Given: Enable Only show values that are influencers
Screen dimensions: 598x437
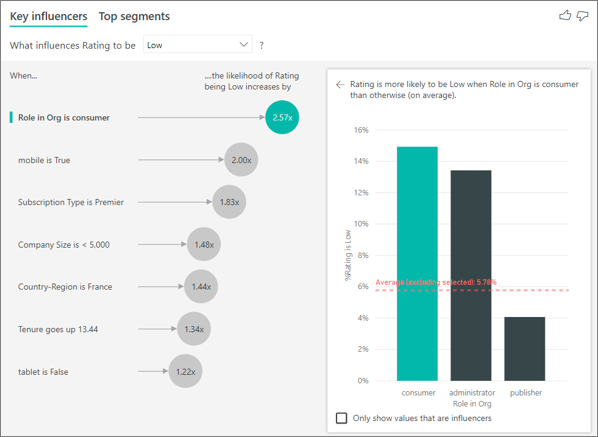Looking at the screenshot, I should [341, 418].
